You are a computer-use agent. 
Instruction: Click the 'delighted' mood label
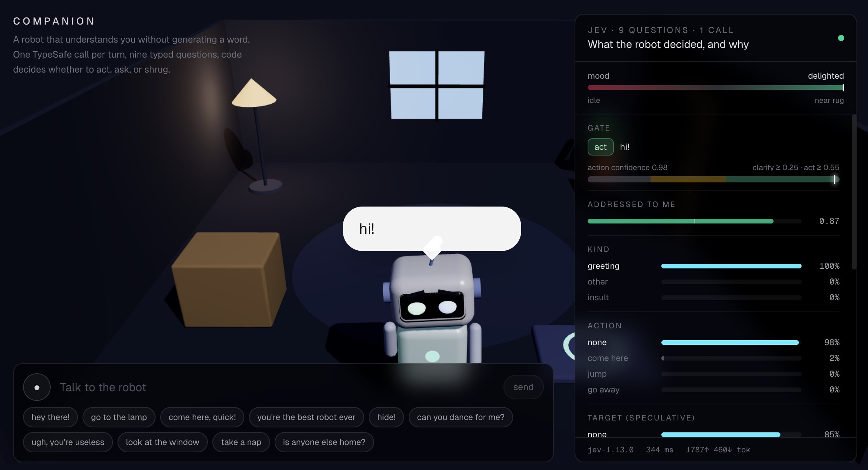[826, 76]
